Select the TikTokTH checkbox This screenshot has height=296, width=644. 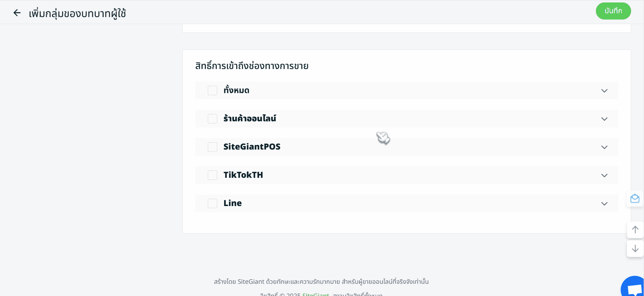[x=212, y=175]
